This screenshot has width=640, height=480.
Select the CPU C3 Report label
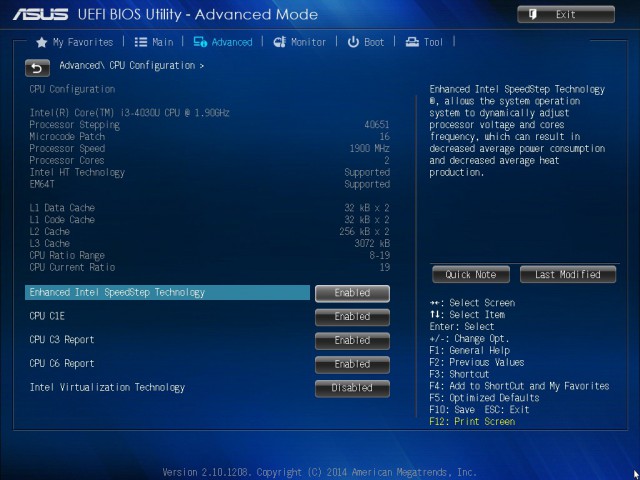(x=62, y=340)
